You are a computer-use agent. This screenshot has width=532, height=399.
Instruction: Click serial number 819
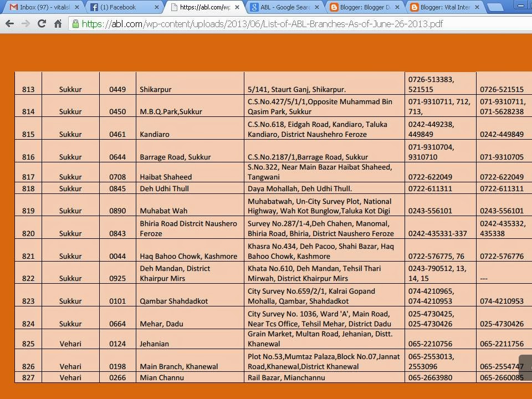[28, 211]
